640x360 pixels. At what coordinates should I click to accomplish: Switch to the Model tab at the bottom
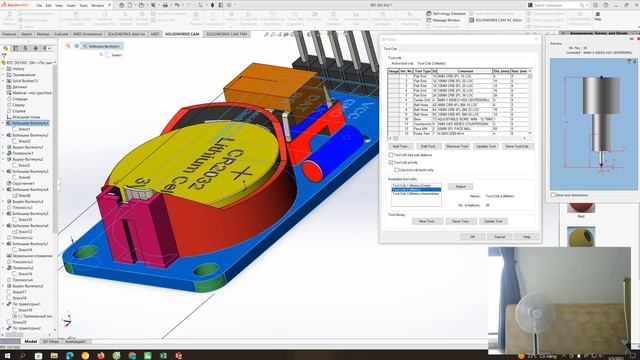(31, 341)
